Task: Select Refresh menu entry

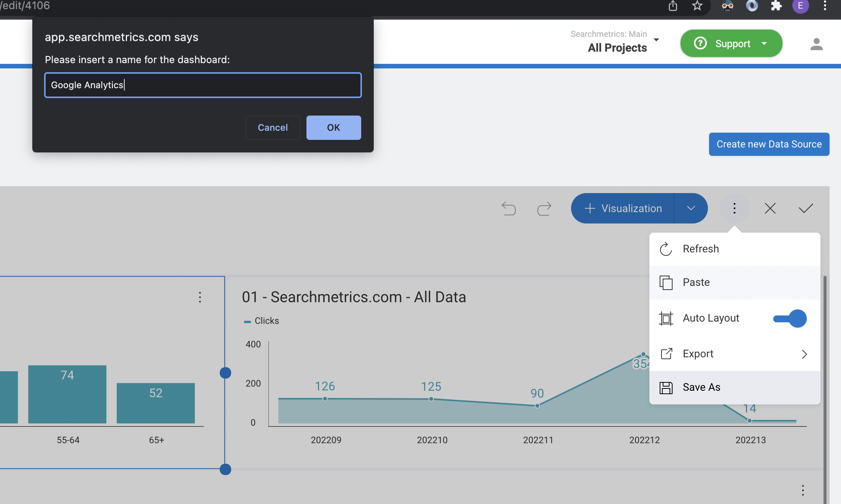Action: coord(735,249)
